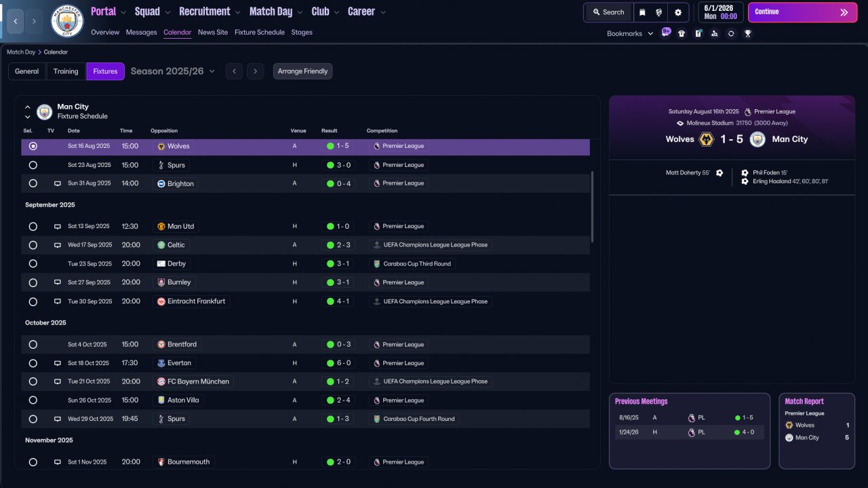The height and width of the screenshot is (488, 868).
Task: Select the Derby fixture radio button
Action: point(33,263)
